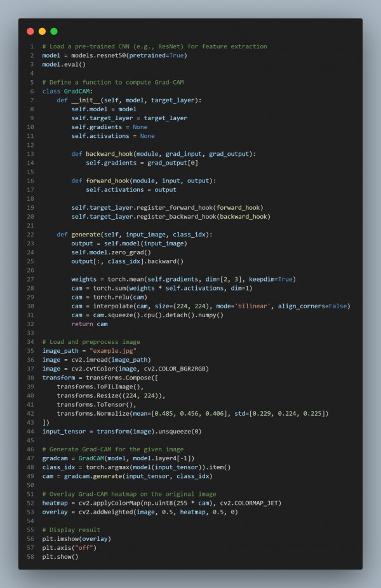Click the "def backward_hook(module, grad_input, grad_output):" line

[x=164, y=154]
